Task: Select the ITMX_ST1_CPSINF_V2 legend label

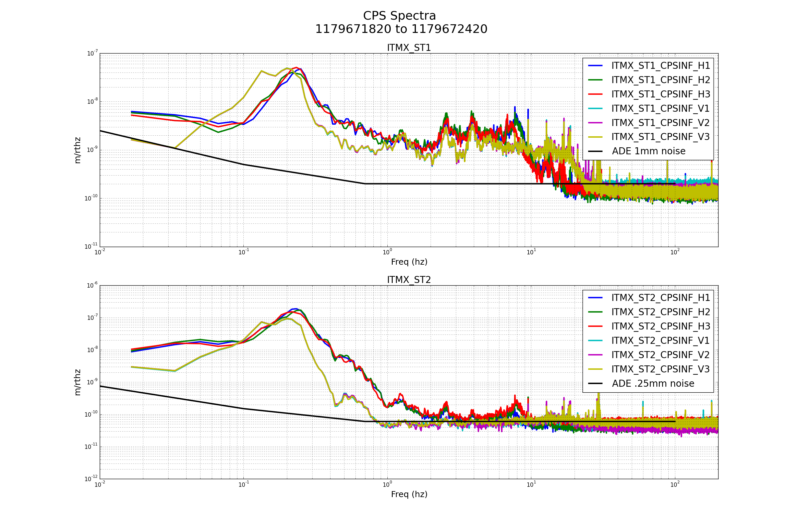Action: coord(660,122)
